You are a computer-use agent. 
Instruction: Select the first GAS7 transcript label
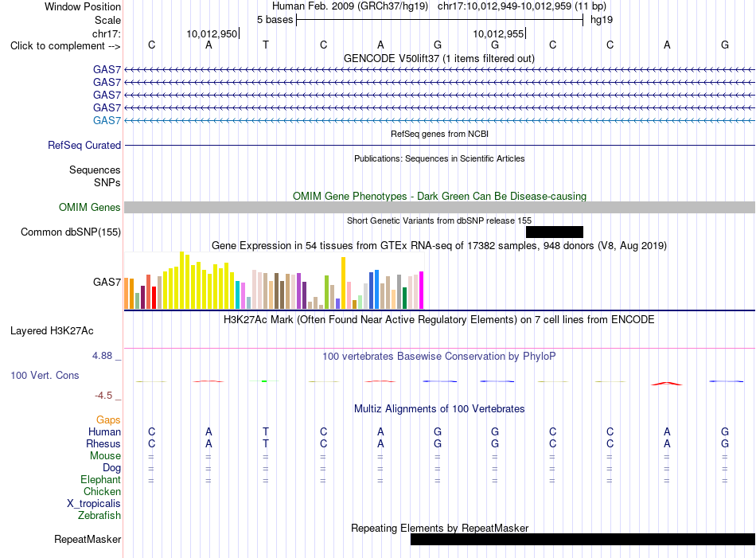click(x=107, y=69)
